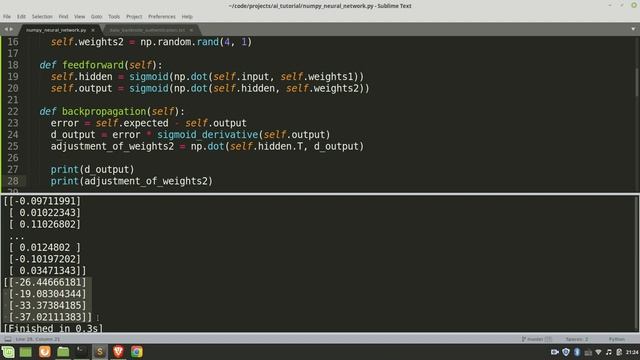Click line number 18 in gutter

click(13, 65)
